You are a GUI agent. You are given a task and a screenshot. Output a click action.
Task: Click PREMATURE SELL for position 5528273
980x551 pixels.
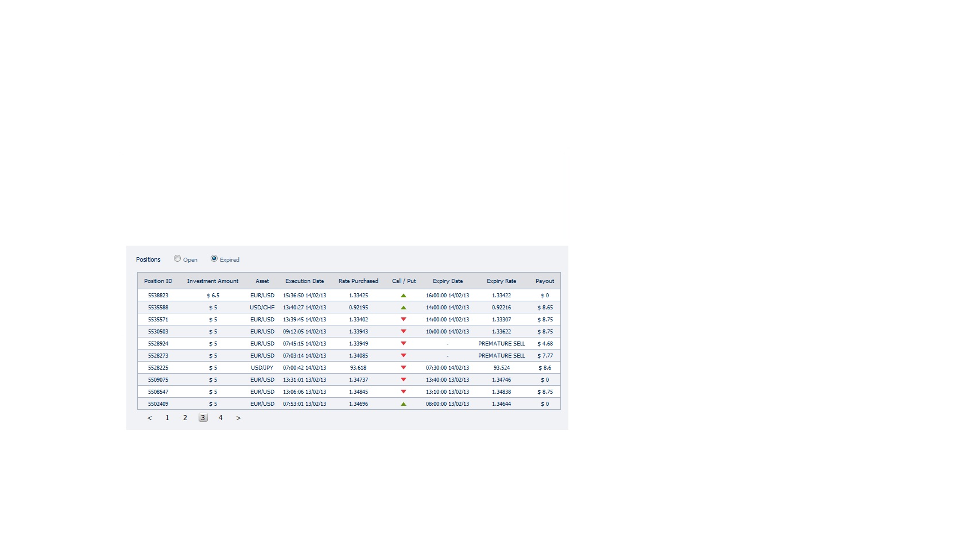point(501,356)
